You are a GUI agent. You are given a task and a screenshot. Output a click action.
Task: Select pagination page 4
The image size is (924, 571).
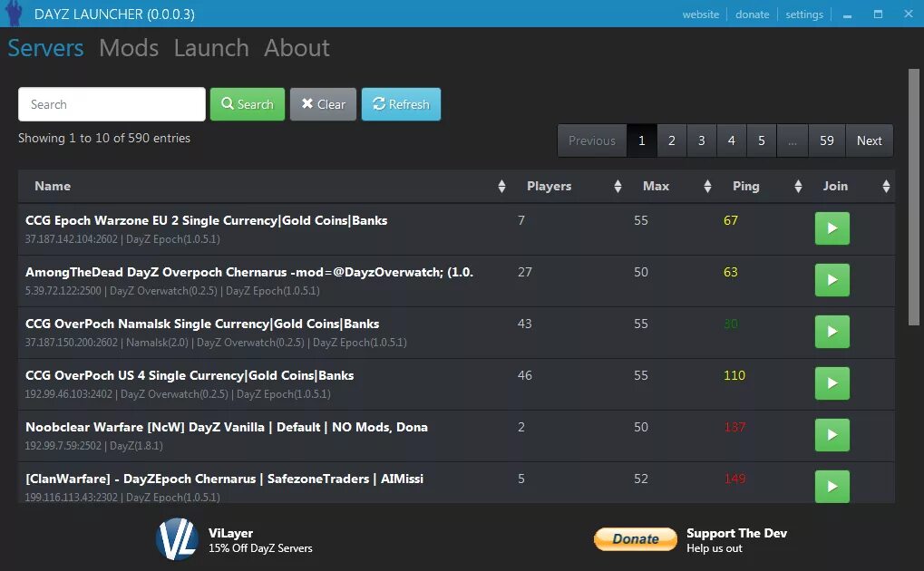[x=731, y=140]
